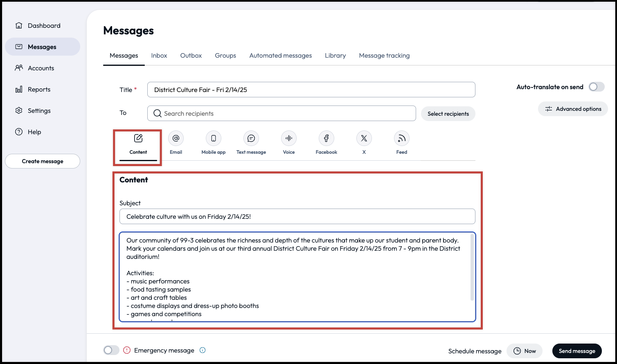Open the Mobile app channel
The image size is (617, 364).
coord(214,139)
